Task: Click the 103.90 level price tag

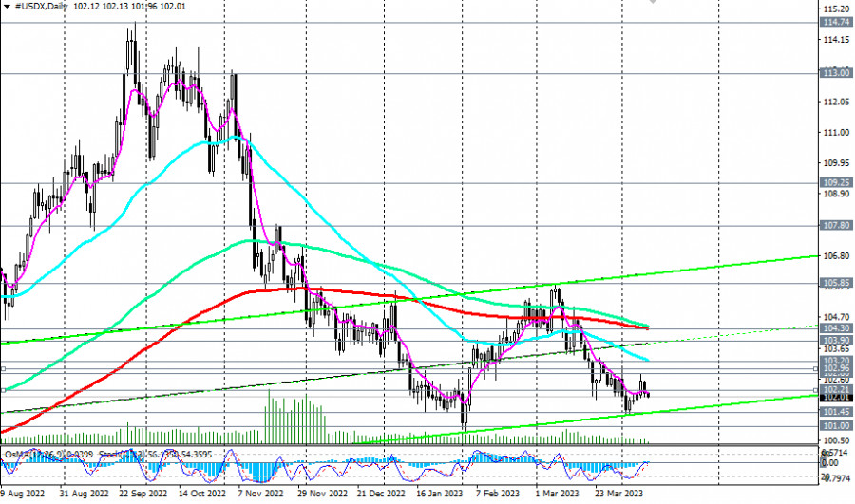Action: pos(835,339)
